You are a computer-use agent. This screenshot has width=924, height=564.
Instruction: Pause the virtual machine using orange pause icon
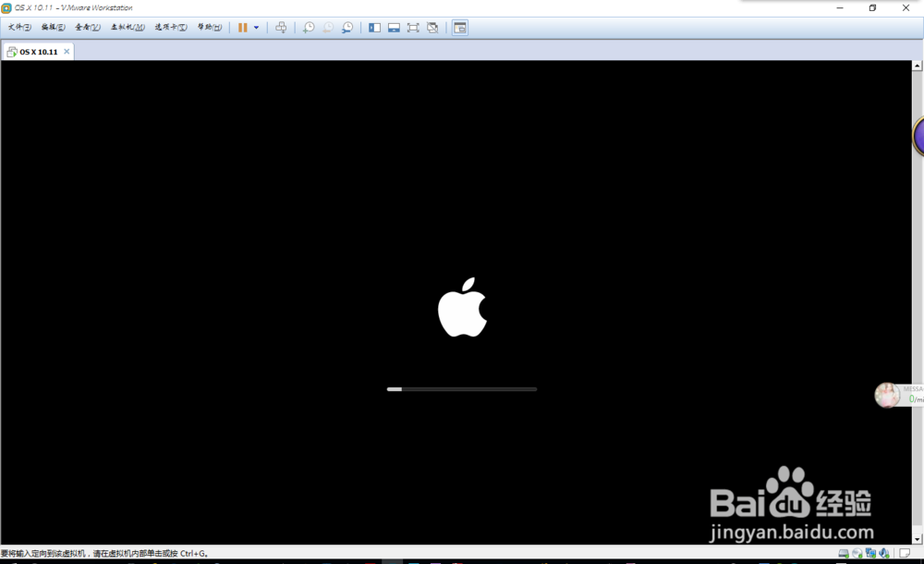[242, 28]
